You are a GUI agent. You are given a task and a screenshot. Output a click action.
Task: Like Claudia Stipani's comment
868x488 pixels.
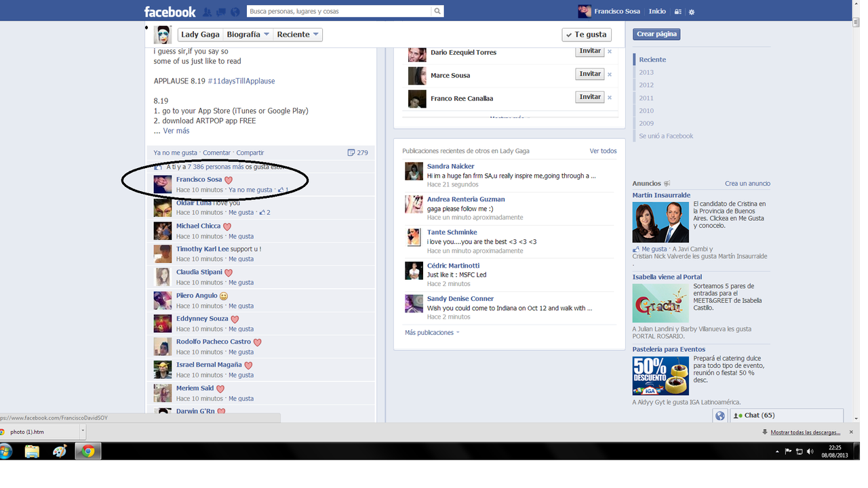(241, 283)
